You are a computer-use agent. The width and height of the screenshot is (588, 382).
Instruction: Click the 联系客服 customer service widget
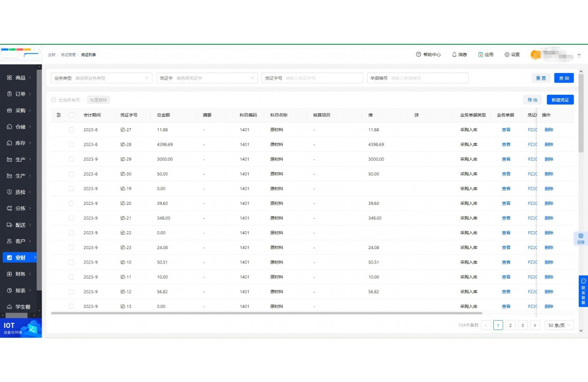(583, 291)
